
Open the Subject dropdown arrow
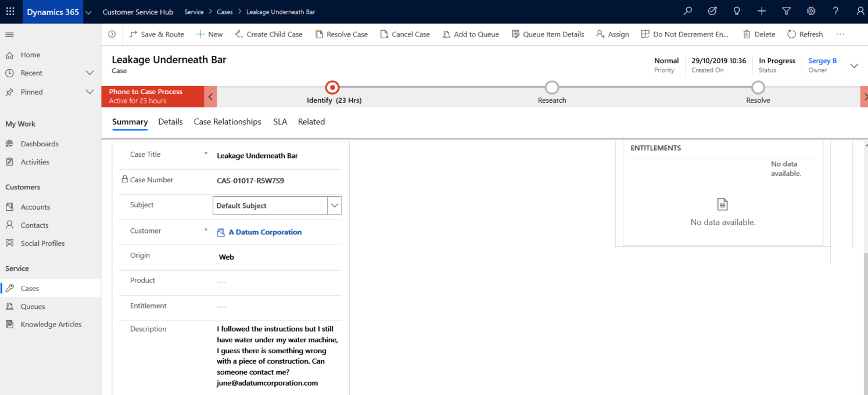coord(335,206)
